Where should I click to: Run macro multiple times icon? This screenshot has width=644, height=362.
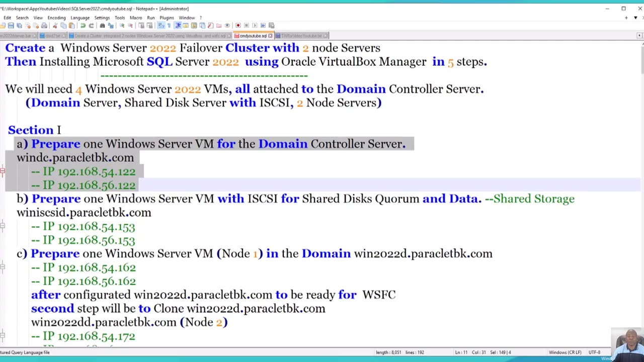263,25
